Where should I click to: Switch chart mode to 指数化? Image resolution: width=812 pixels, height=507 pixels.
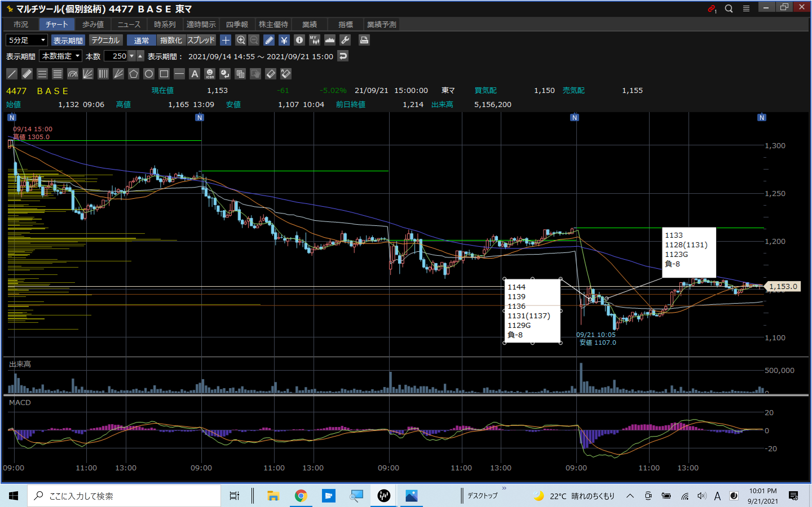point(171,40)
